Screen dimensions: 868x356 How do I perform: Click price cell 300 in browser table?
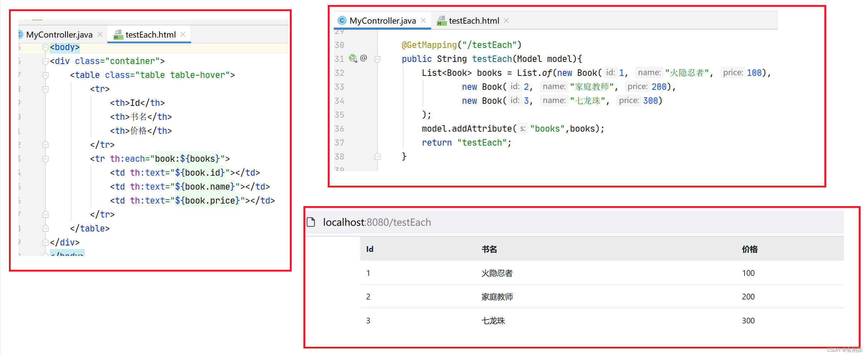748,321
